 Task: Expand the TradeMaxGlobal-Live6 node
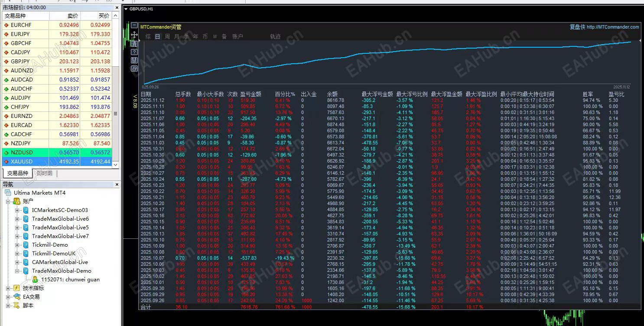(x=17, y=219)
